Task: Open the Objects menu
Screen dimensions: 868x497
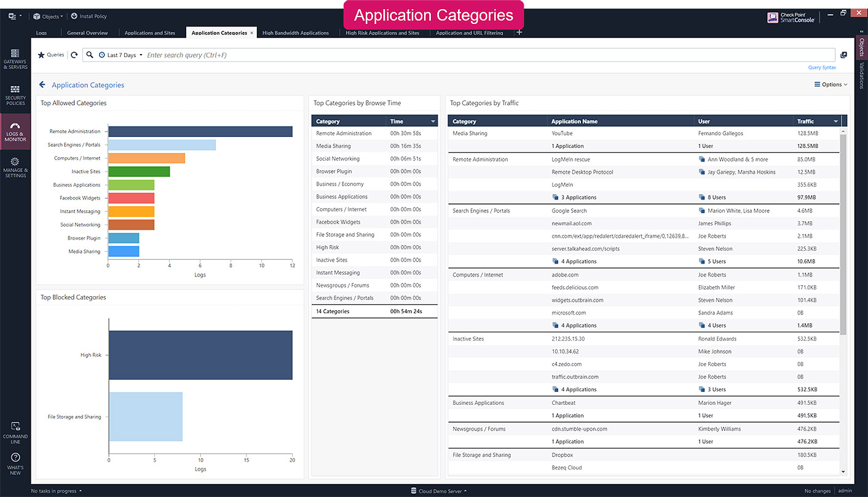Action: click(48, 17)
